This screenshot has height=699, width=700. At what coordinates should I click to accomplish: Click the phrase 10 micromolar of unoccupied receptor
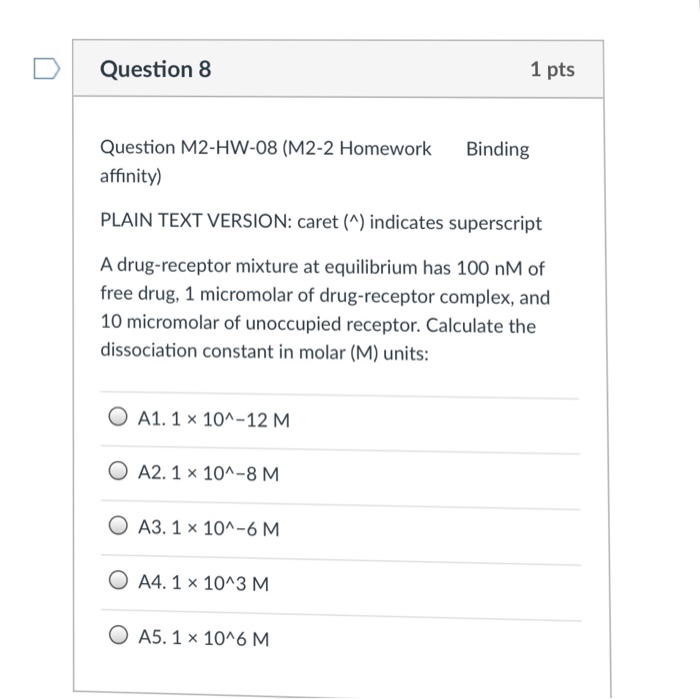pyautogui.click(x=261, y=323)
